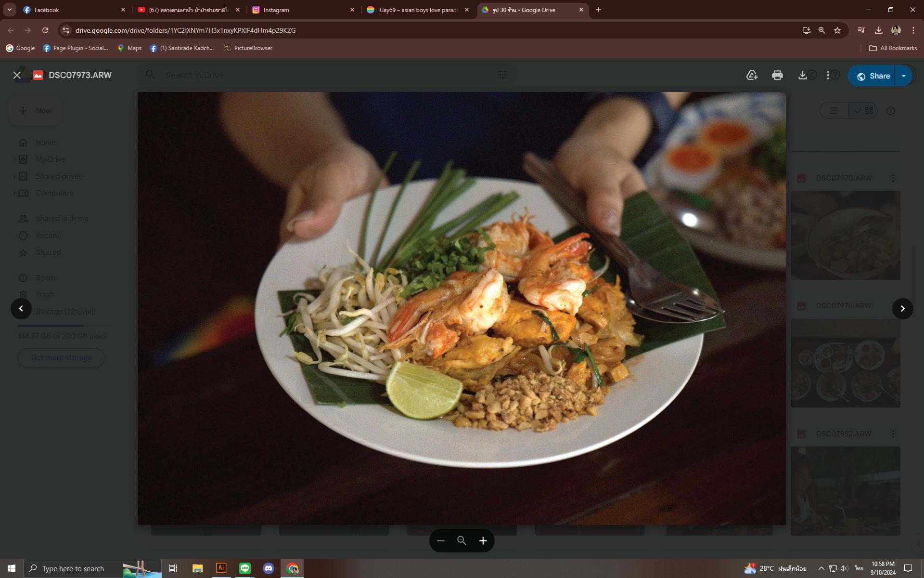Go to previous image with left arrow
Screen dimensions: 924x578
coord(21,309)
